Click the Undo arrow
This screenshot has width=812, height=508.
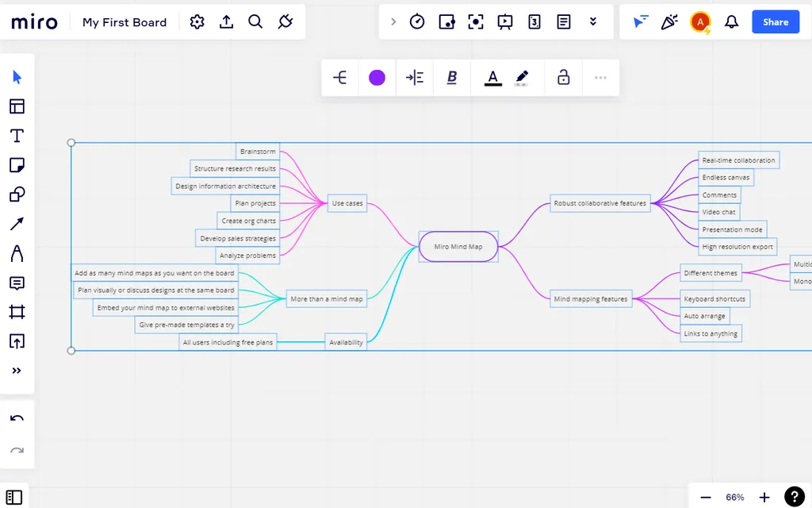17,418
